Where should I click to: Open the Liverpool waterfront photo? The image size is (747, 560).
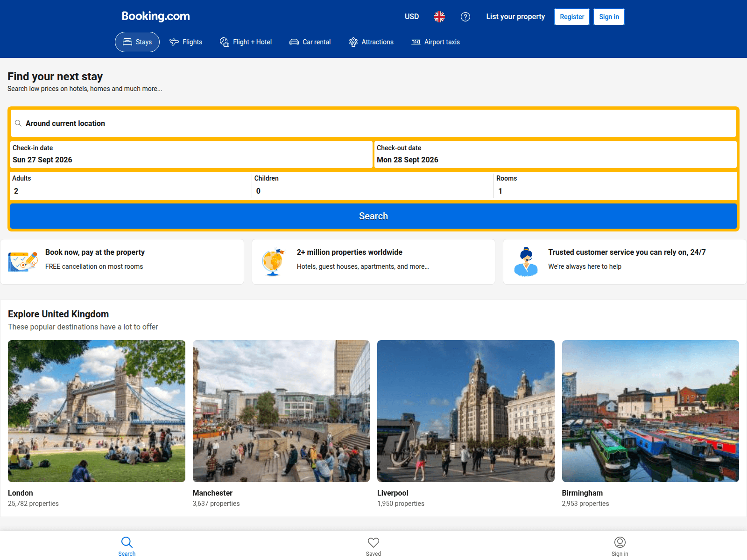(466, 411)
